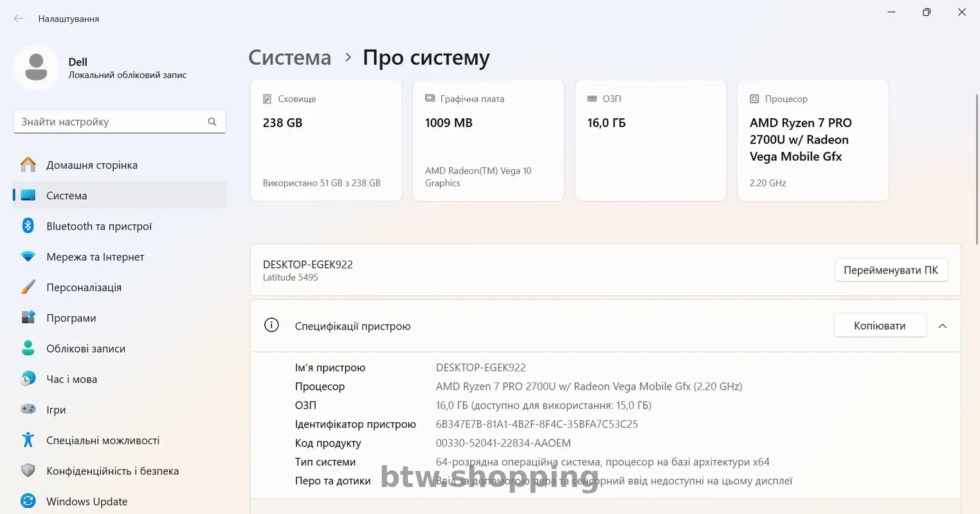Viewport: 980px width, 514px height.
Task: Click the Dell user avatar icon
Action: [x=36, y=67]
